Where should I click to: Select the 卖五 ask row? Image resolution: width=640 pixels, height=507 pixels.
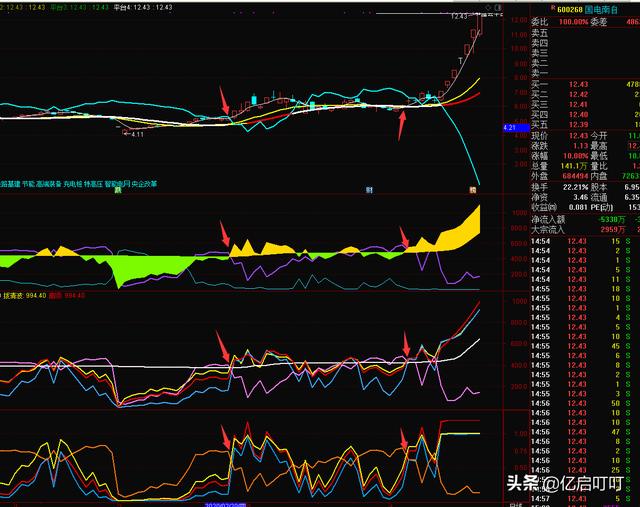tap(585, 33)
